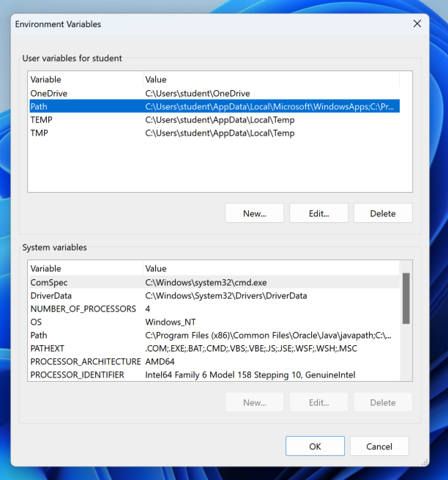Select the OneDrive user variable
The height and width of the screenshot is (480, 448).
(x=214, y=93)
